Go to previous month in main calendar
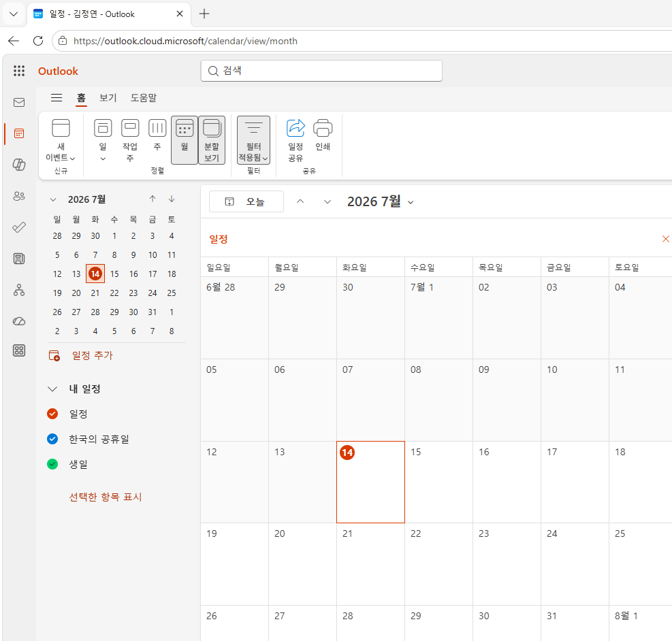Screen dimensions: 672x641 click(x=300, y=201)
